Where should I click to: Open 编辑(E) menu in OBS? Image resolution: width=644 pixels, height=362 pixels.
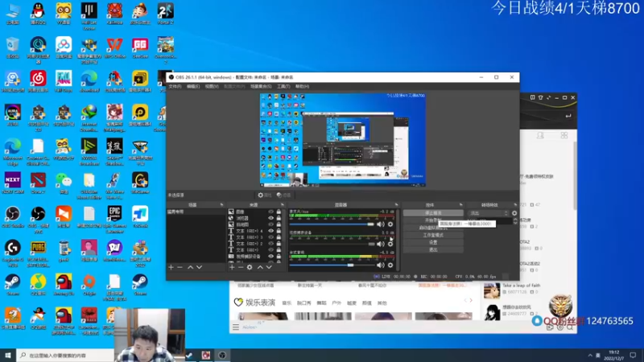pyautogui.click(x=193, y=87)
